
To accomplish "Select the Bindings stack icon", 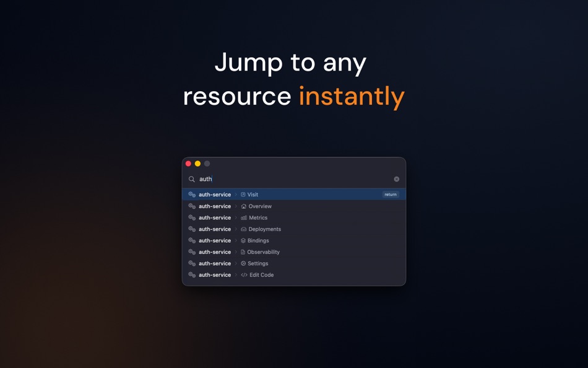I will (243, 240).
